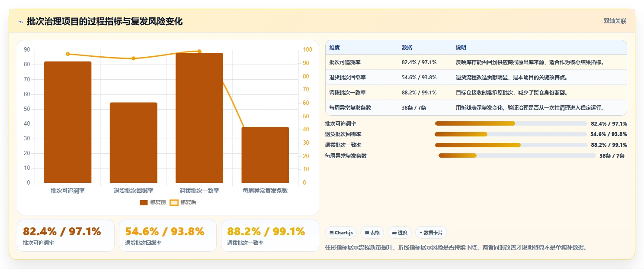Image resolution: width=644 pixels, height=269 pixels.
Task: Click the 批次可追溯率 cell in the table
Action: (x=345, y=62)
